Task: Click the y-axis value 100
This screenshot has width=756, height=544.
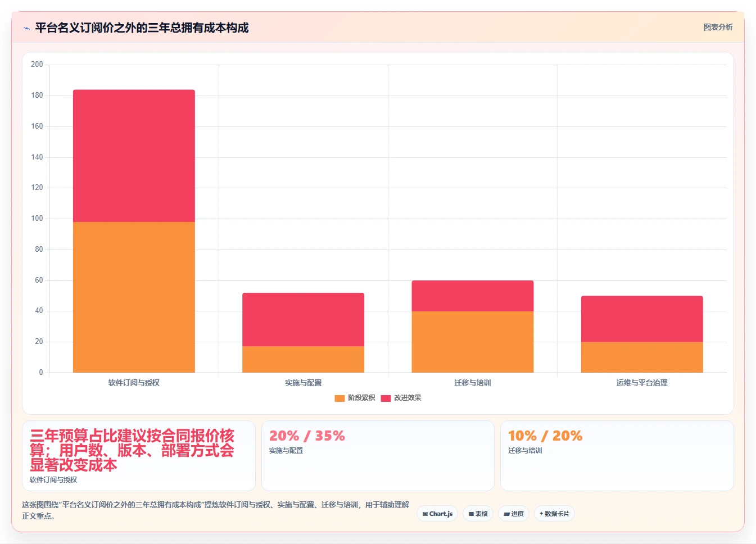Action: click(x=37, y=219)
